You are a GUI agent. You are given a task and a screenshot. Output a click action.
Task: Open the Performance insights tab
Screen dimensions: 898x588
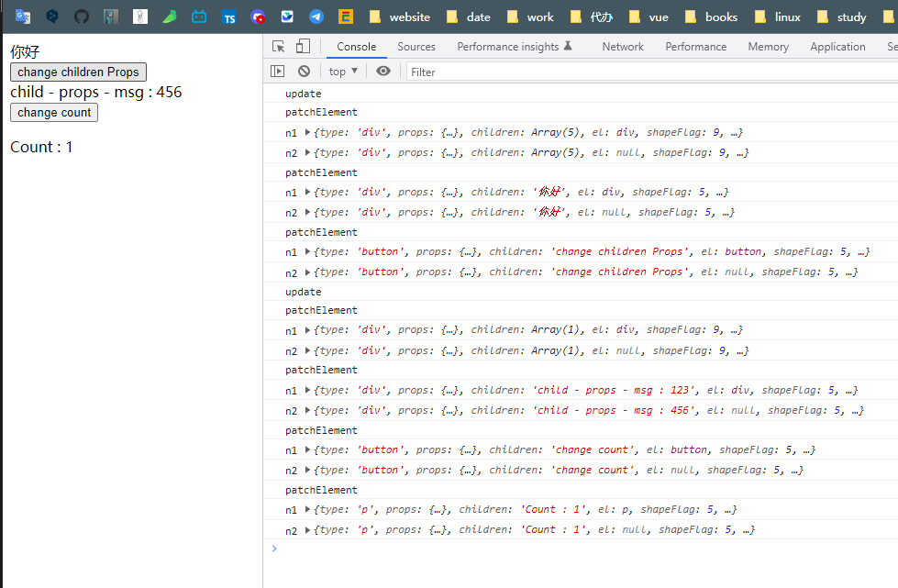pyautogui.click(x=515, y=47)
